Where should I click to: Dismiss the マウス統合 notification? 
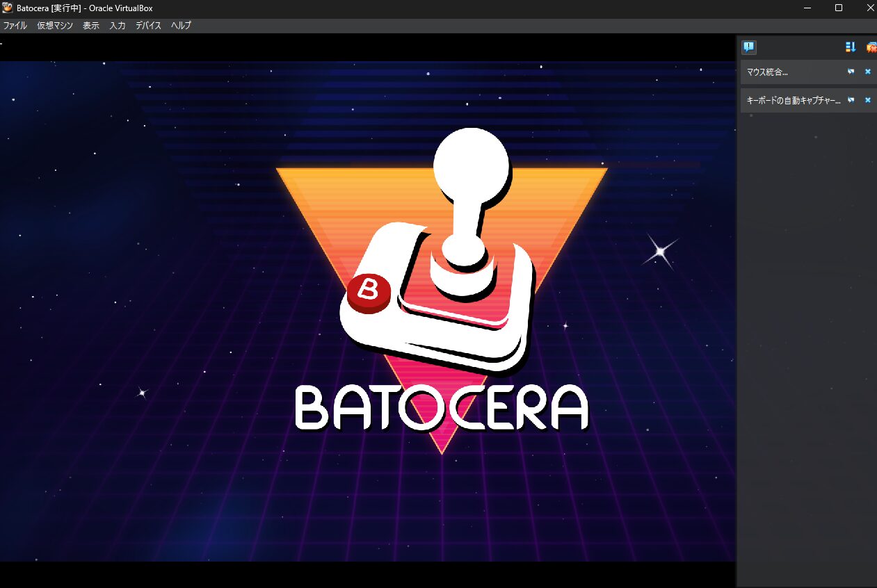(867, 72)
